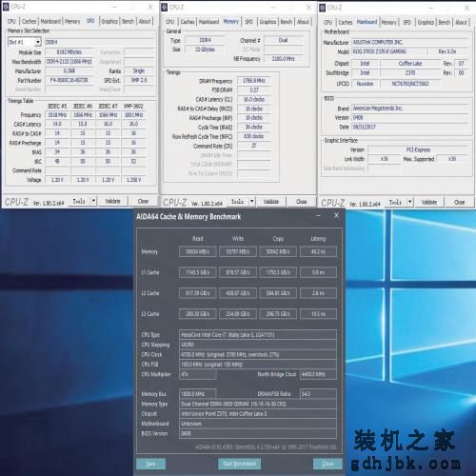
Task: Click the right CPU-Z window title icon
Action: coord(323,8)
